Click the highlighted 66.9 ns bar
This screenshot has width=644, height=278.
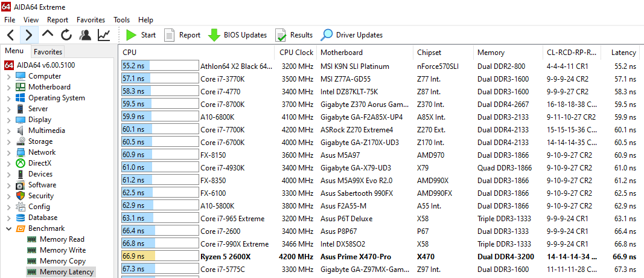pos(160,257)
